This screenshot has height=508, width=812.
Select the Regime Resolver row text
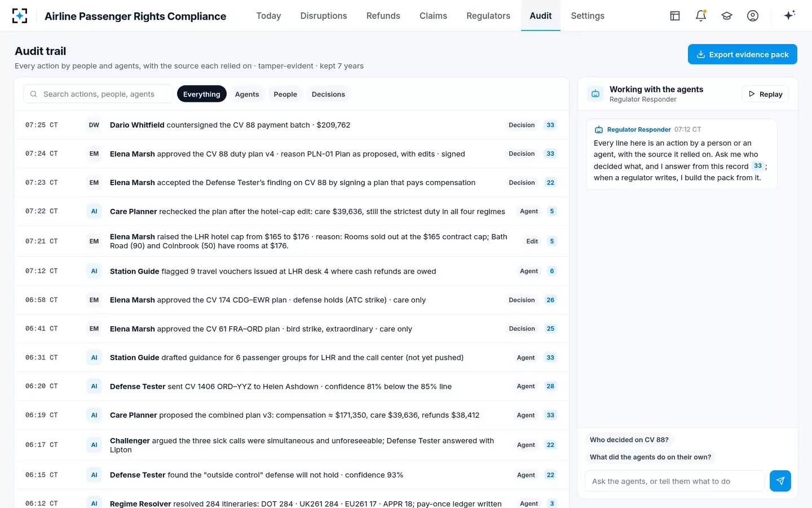pyautogui.click(x=306, y=503)
